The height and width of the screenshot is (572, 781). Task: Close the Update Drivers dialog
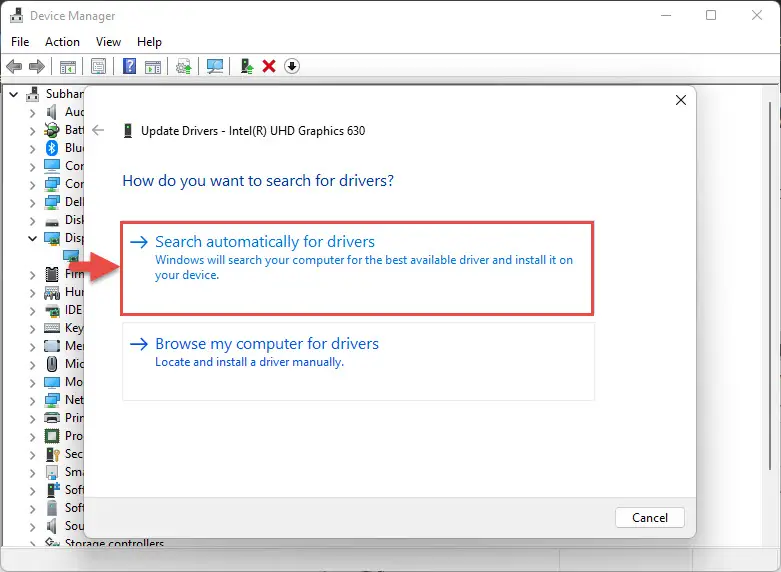[680, 100]
